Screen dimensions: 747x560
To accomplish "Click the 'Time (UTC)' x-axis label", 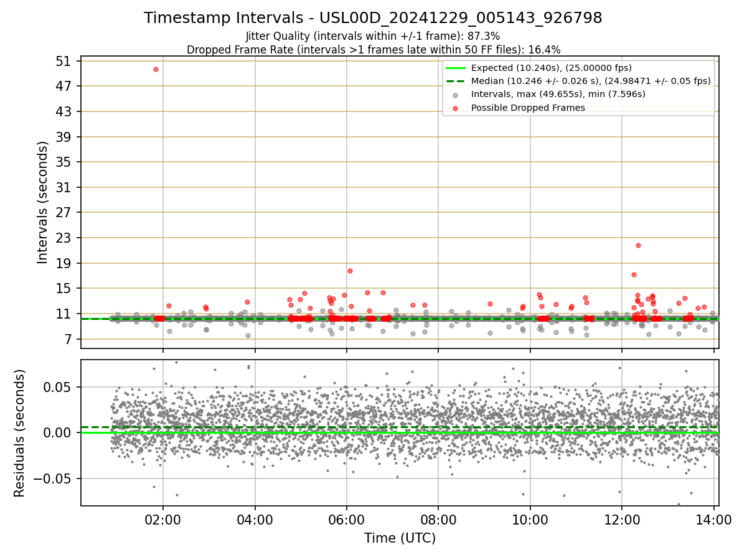I will coord(400,538).
